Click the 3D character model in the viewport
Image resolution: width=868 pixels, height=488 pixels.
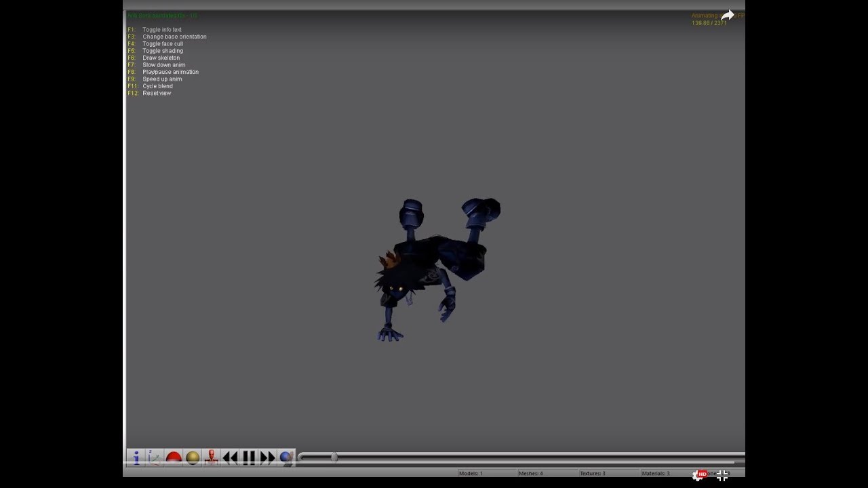(437, 270)
